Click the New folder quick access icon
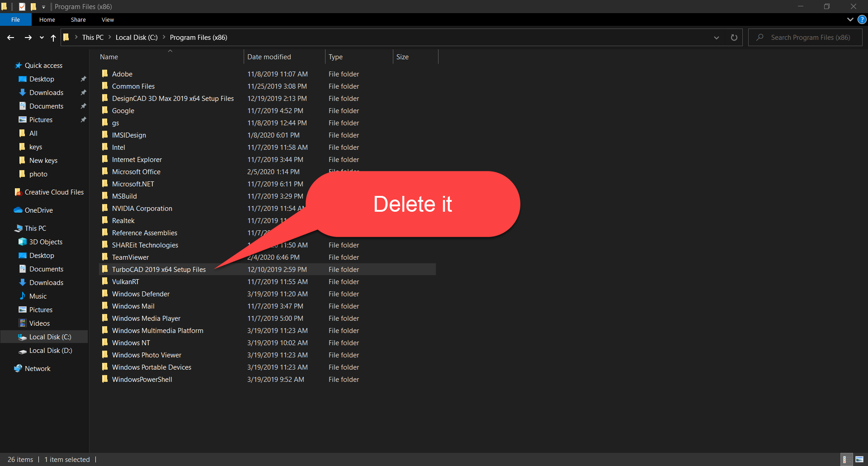This screenshot has width=868, height=466. [x=33, y=7]
